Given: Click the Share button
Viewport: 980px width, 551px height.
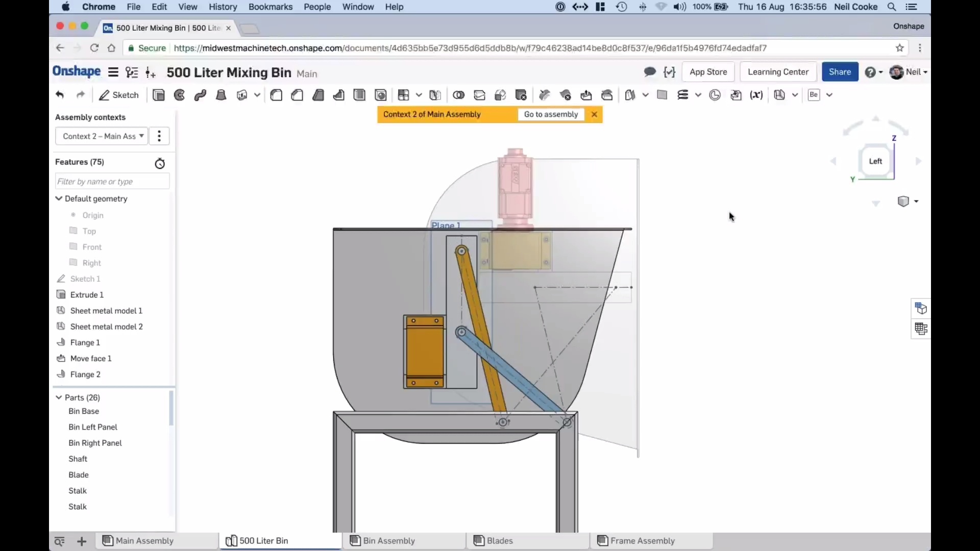Looking at the screenshot, I should pyautogui.click(x=840, y=71).
